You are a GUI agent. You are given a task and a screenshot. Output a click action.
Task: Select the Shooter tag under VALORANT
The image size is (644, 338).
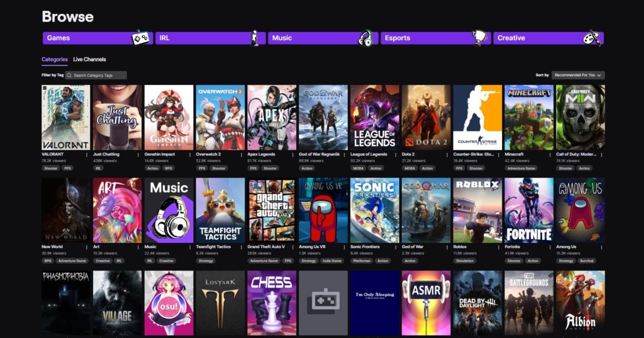(x=51, y=168)
